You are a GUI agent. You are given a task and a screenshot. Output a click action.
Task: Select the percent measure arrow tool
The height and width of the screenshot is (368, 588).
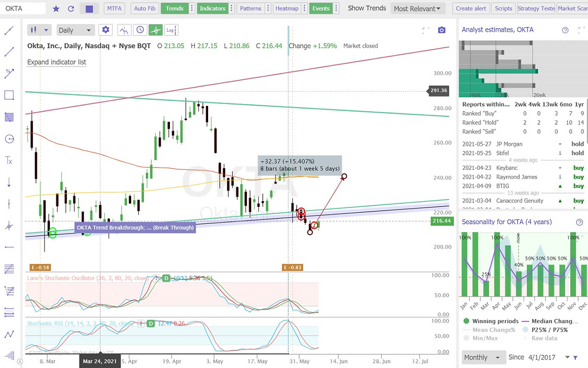tap(9, 73)
